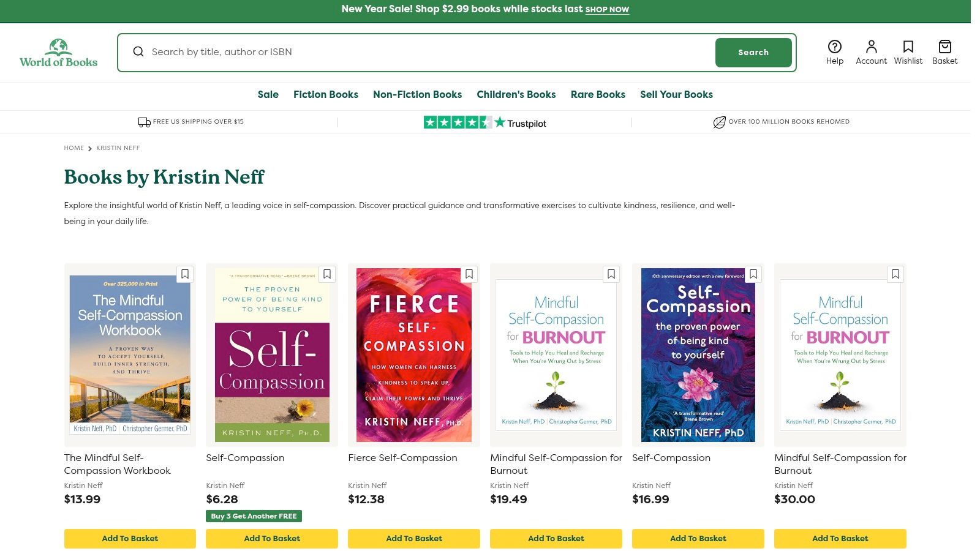Screen dimensions: 980x551
Task: Open the Help icon
Action: [834, 51]
